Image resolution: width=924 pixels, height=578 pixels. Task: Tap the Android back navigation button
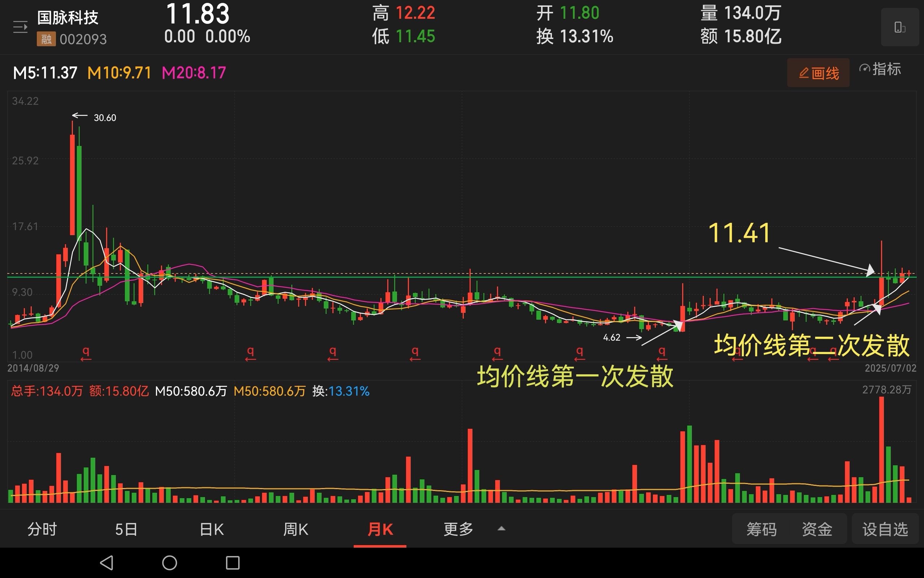pyautogui.click(x=106, y=563)
